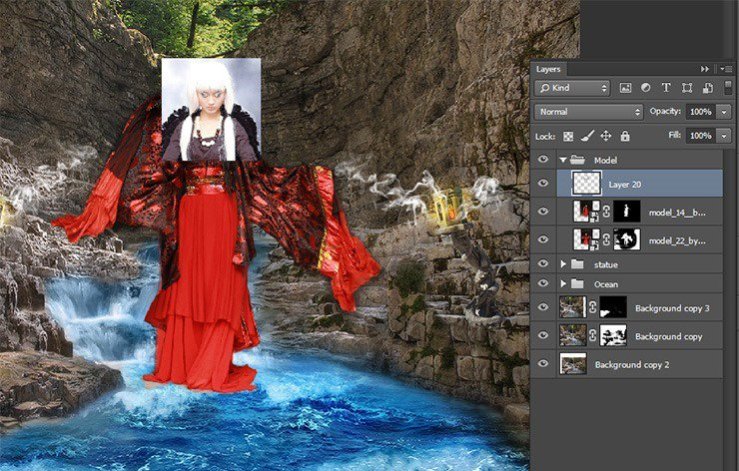Open the Fill slider arrow
This screenshot has height=471, width=739.
coord(723,136)
